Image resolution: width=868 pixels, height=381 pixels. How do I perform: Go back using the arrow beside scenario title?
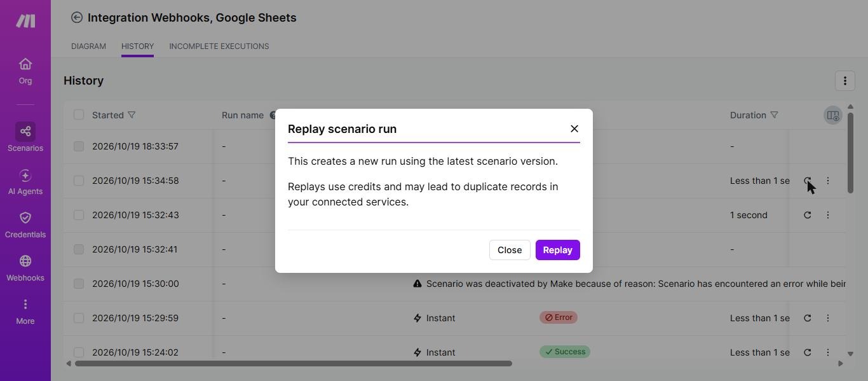pyautogui.click(x=77, y=18)
